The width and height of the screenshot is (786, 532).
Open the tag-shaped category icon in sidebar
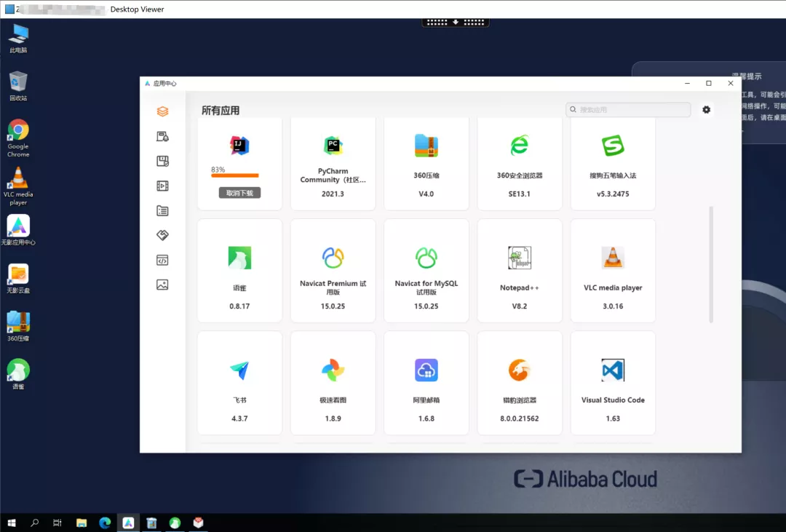pos(162,235)
